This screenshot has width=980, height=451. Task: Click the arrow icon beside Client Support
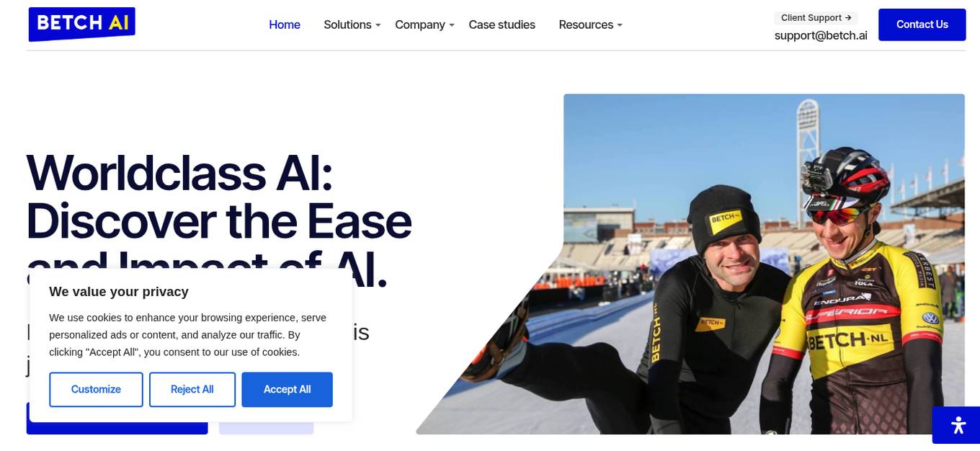[848, 18]
